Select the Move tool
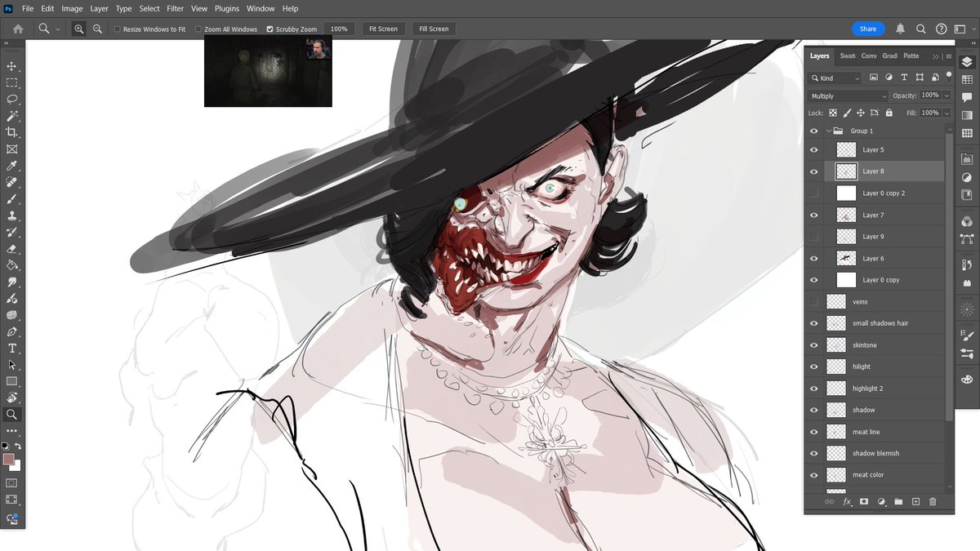The height and width of the screenshot is (551, 980). [11, 66]
